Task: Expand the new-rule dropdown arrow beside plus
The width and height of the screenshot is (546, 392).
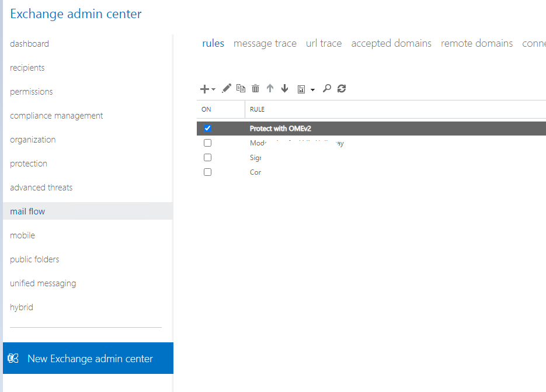Action: [214, 89]
